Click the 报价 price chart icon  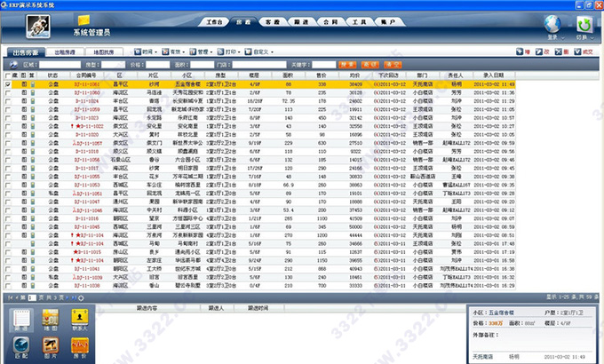point(79,345)
